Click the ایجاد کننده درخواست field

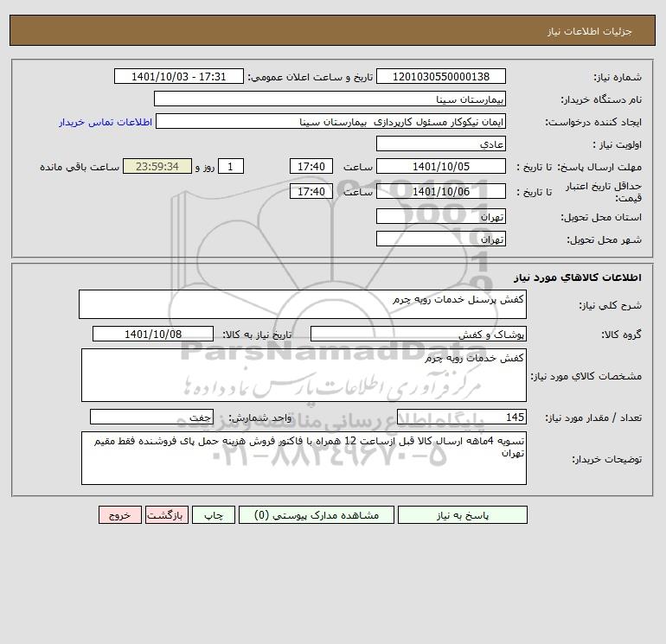pyautogui.click(x=331, y=121)
